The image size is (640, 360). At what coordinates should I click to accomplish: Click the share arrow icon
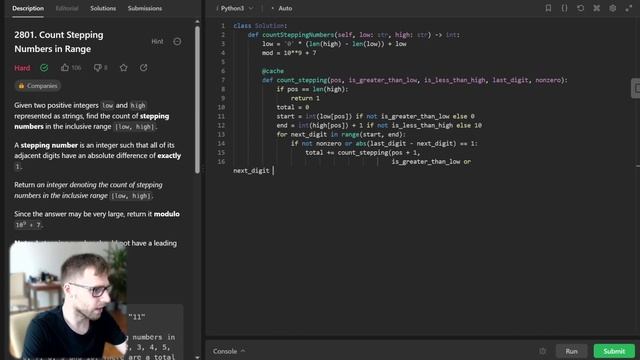click(x=144, y=68)
